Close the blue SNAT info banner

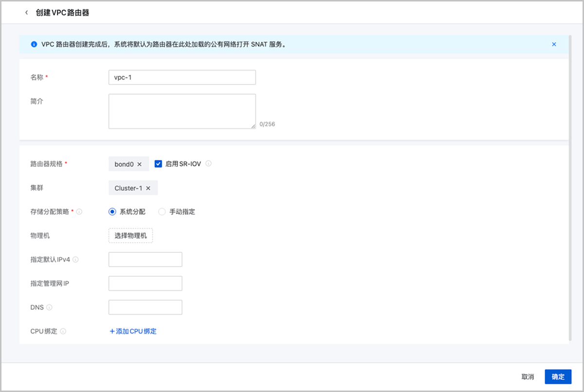[x=554, y=44]
